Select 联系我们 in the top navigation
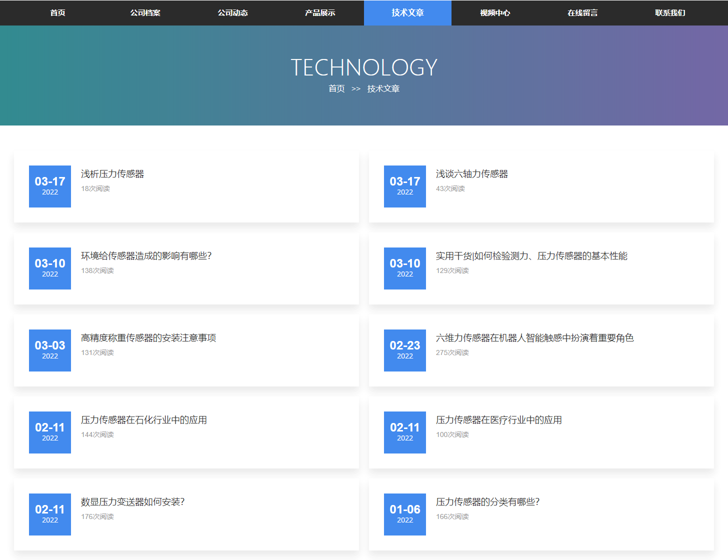The image size is (728, 560). pos(670,13)
